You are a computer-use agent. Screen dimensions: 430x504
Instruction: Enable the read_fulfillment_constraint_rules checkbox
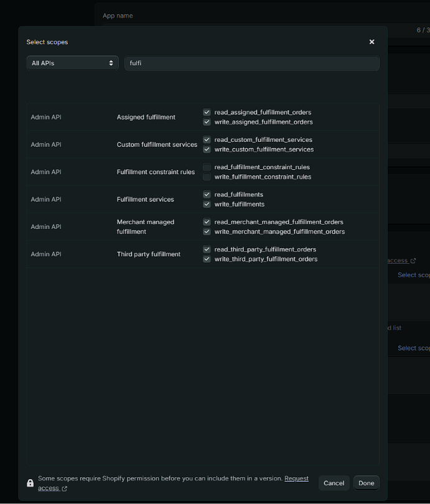click(206, 167)
